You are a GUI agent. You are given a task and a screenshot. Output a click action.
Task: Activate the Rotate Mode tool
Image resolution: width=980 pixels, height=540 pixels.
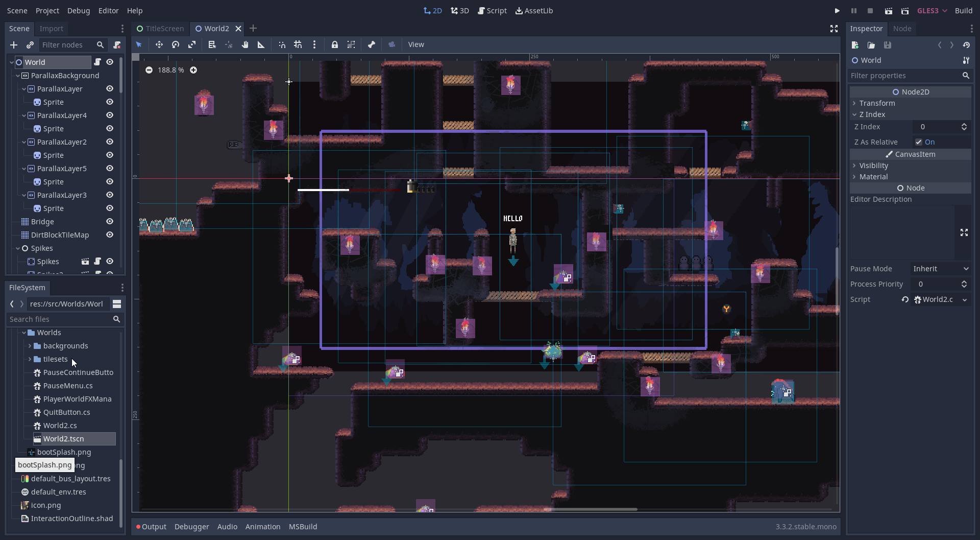(x=176, y=44)
